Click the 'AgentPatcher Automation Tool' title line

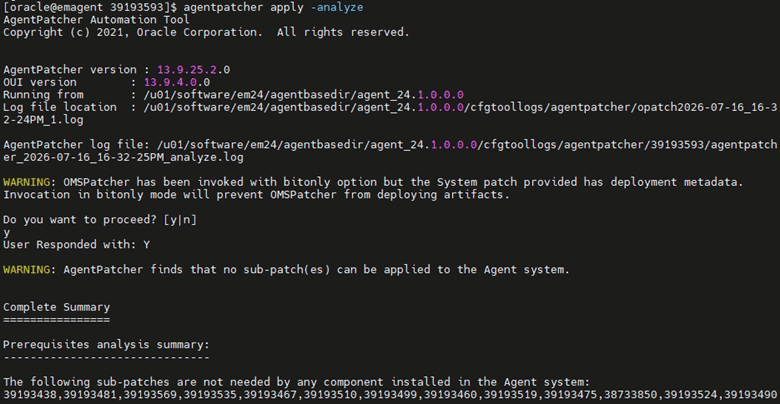tap(97, 20)
